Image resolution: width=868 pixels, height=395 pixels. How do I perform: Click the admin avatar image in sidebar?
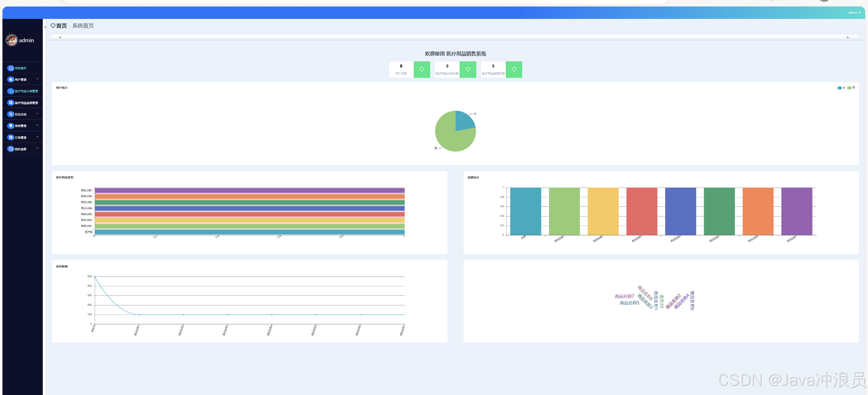[12, 40]
